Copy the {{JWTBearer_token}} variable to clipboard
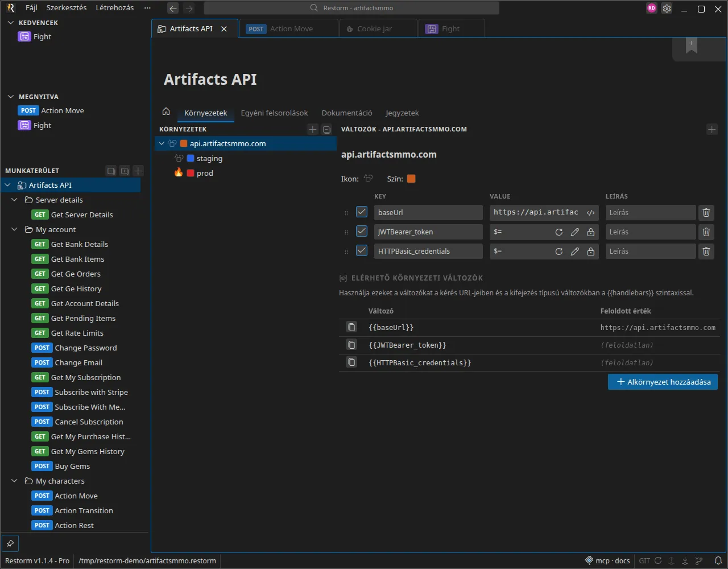This screenshot has height=569, width=728. (352, 345)
